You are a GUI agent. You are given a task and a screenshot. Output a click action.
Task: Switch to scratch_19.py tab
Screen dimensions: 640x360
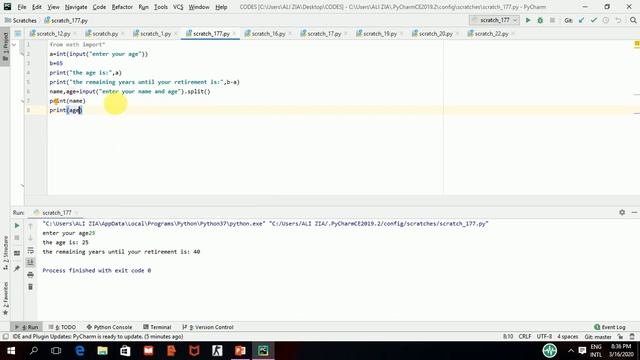click(380, 33)
